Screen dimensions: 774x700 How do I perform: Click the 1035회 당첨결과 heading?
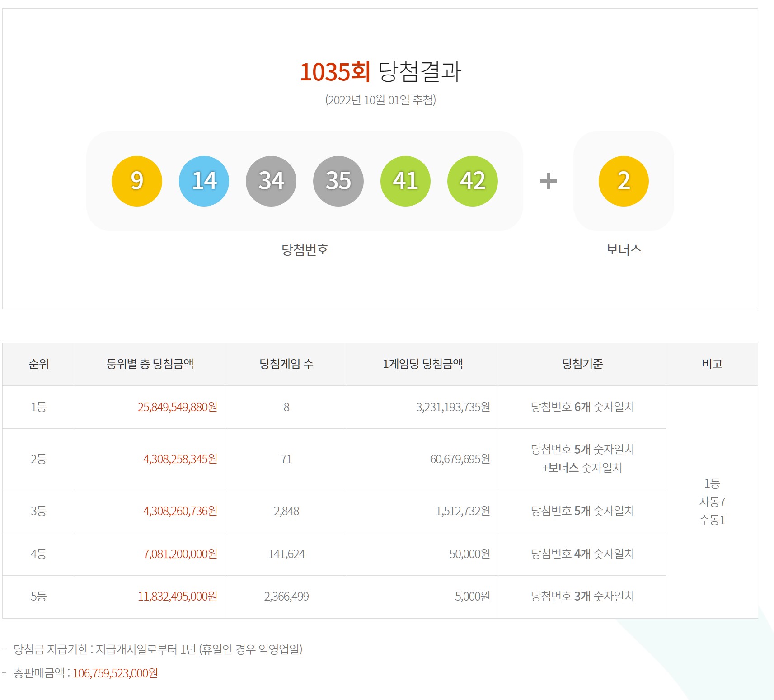(x=380, y=72)
